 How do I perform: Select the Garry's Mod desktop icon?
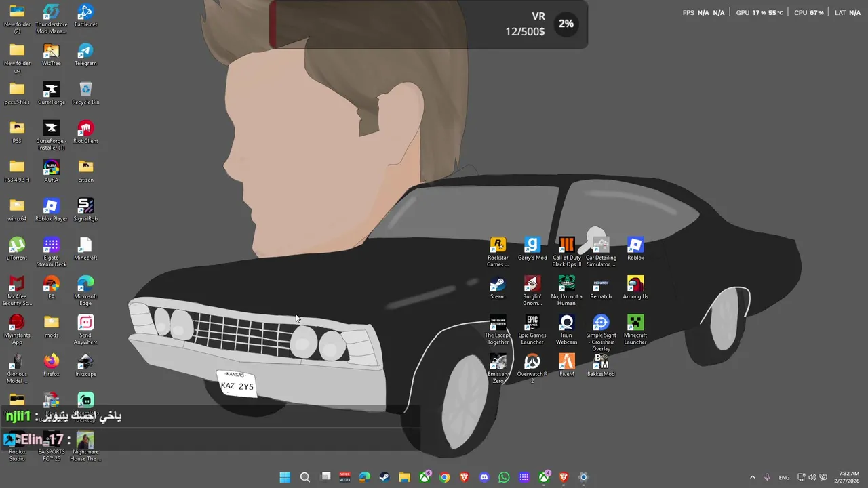click(x=532, y=249)
